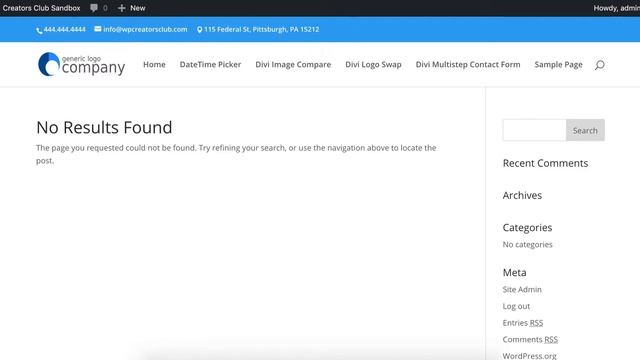Open Site Admin link
Screen dimensions: 640x360
pos(522,289)
